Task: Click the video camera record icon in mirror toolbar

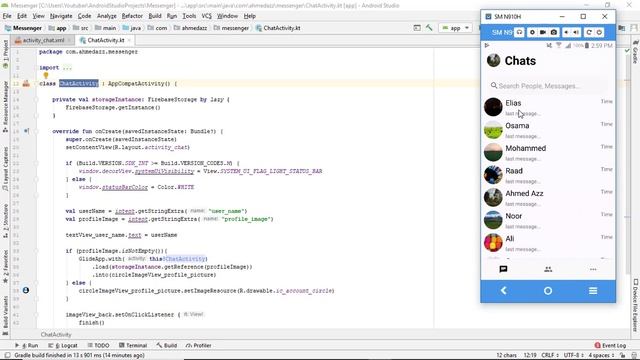Action: (x=543, y=32)
